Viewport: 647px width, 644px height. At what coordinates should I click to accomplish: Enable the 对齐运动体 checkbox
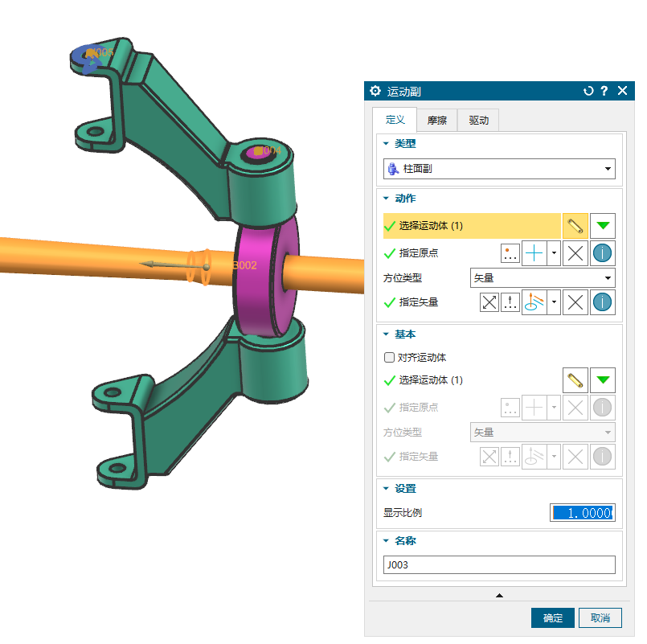pos(390,357)
